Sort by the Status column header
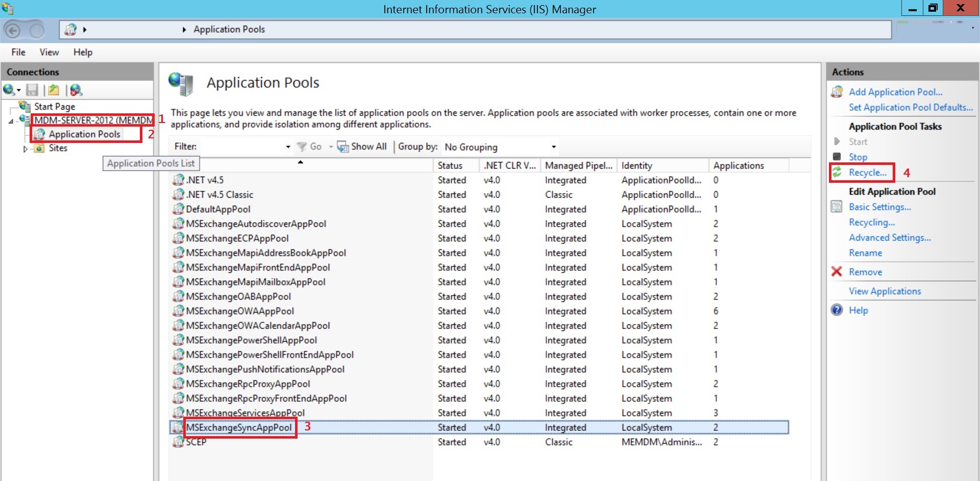This screenshot has height=481, width=980. click(x=456, y=165)
